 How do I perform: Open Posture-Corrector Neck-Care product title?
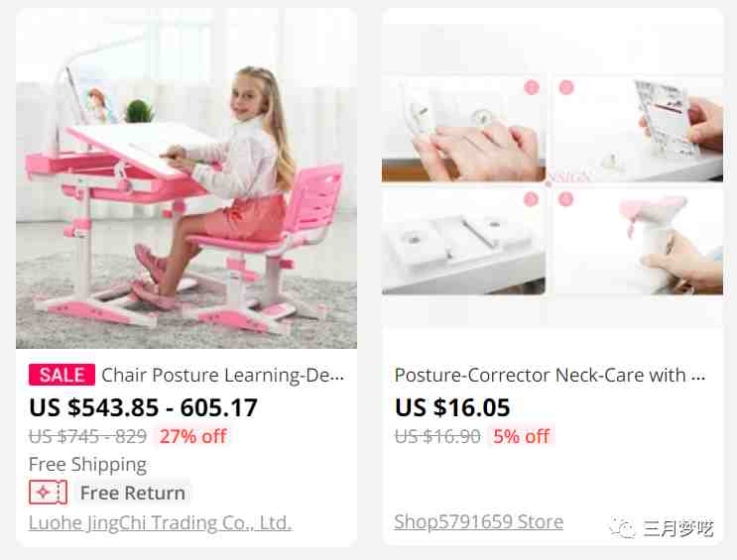[550, 375]
